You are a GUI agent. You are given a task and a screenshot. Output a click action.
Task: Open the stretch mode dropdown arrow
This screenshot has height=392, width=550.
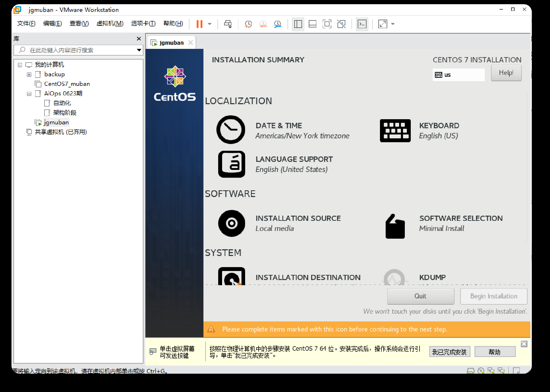(x=393, y=24)
